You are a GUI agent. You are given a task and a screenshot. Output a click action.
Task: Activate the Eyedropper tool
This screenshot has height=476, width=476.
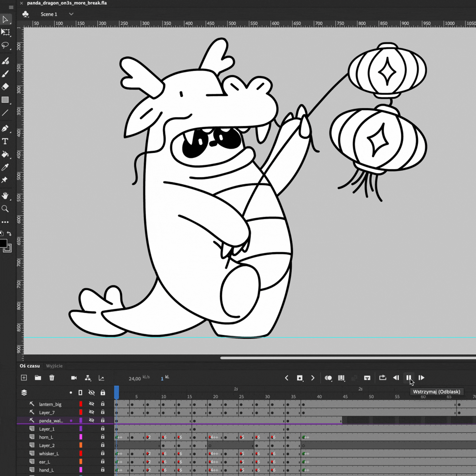click(x=5, y=167)
